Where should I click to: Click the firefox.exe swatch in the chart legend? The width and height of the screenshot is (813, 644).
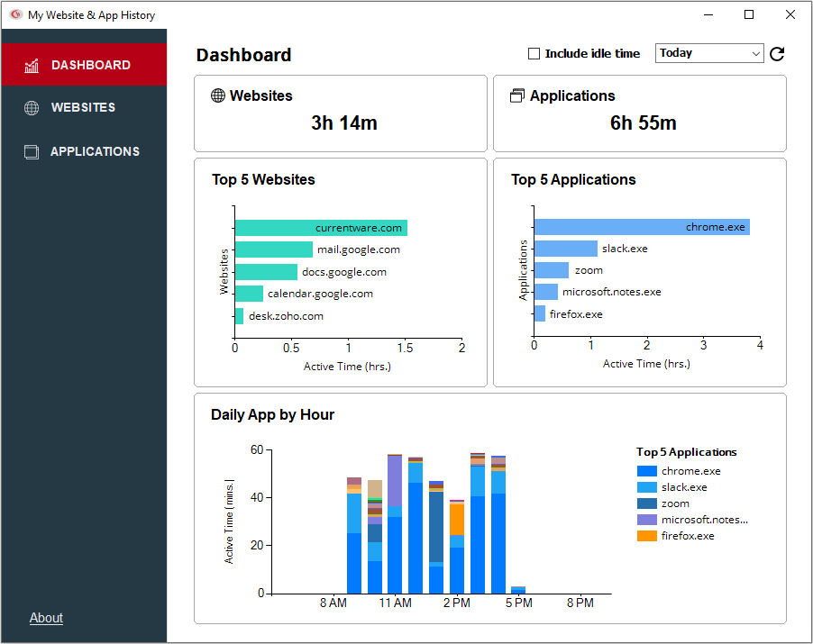coord(648,535)
